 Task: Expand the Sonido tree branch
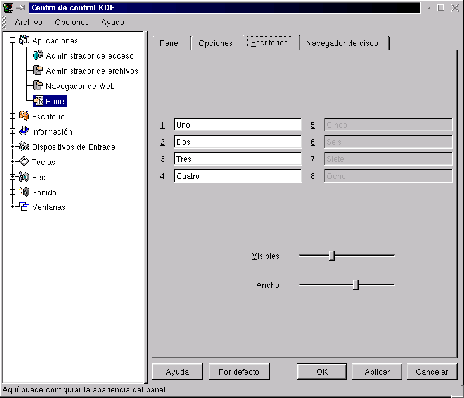pyautogui.click(x=12, y=192)
